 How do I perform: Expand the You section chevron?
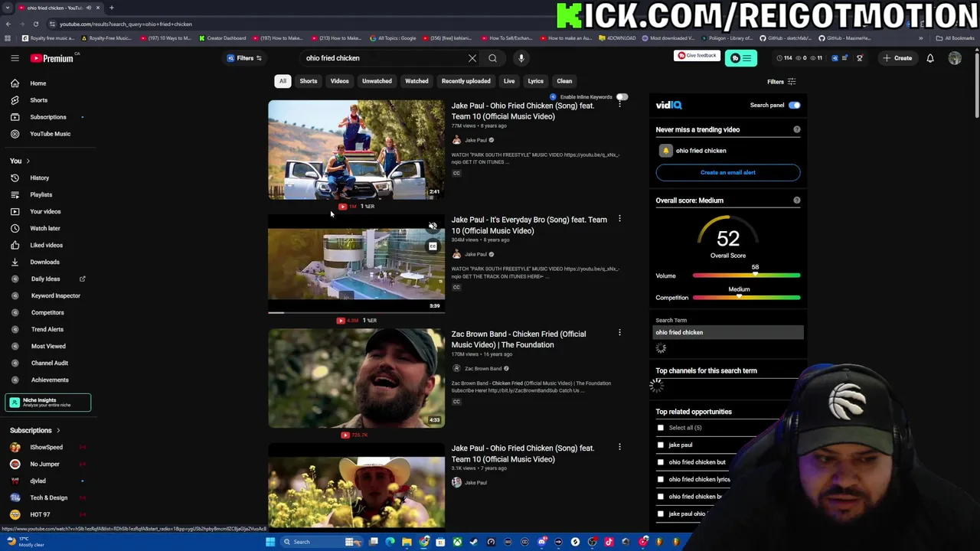click(x=28, y=161)
